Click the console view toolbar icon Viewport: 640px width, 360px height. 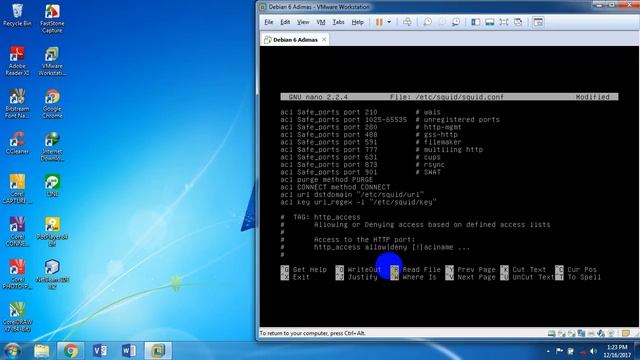coord(538,22)
